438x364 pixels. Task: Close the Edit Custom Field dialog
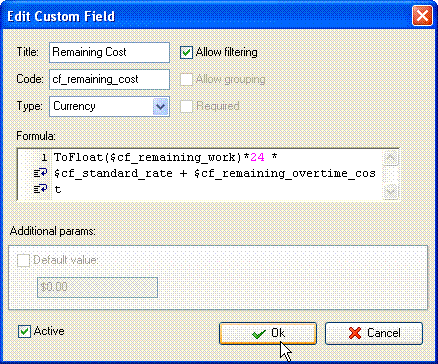422,16
